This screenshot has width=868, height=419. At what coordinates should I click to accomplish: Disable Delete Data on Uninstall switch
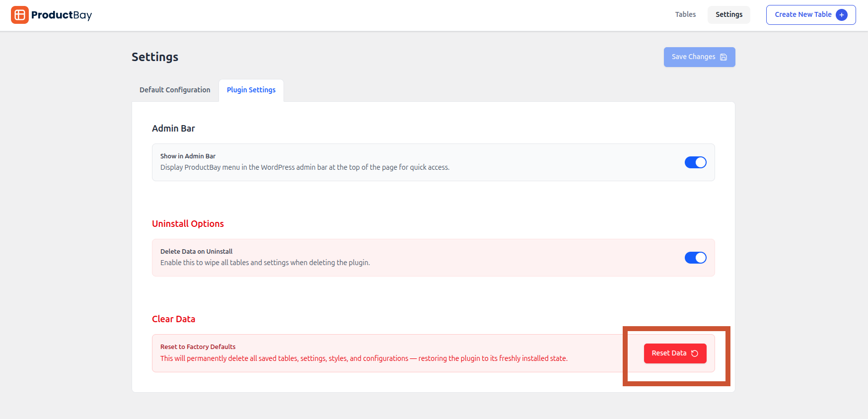[695, 258]
